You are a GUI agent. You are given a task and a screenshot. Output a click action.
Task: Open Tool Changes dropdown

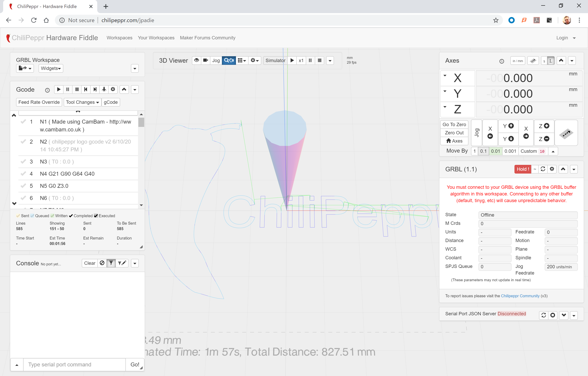(x=82, y=102)
